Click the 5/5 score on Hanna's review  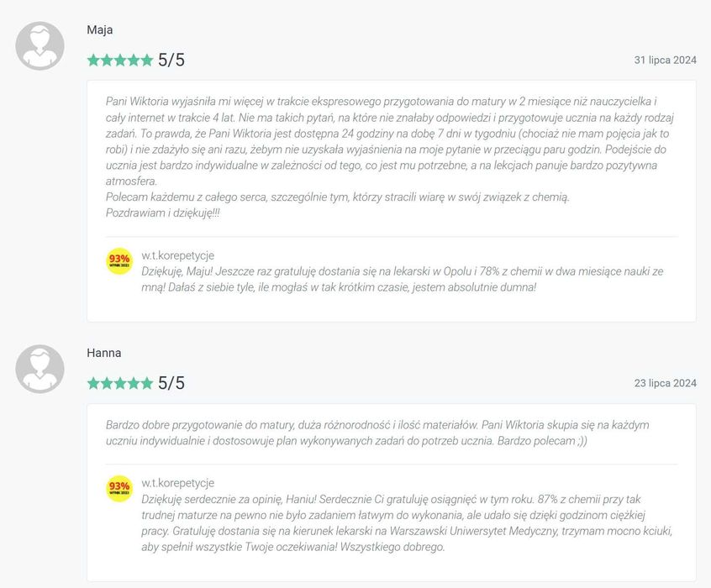171,383
